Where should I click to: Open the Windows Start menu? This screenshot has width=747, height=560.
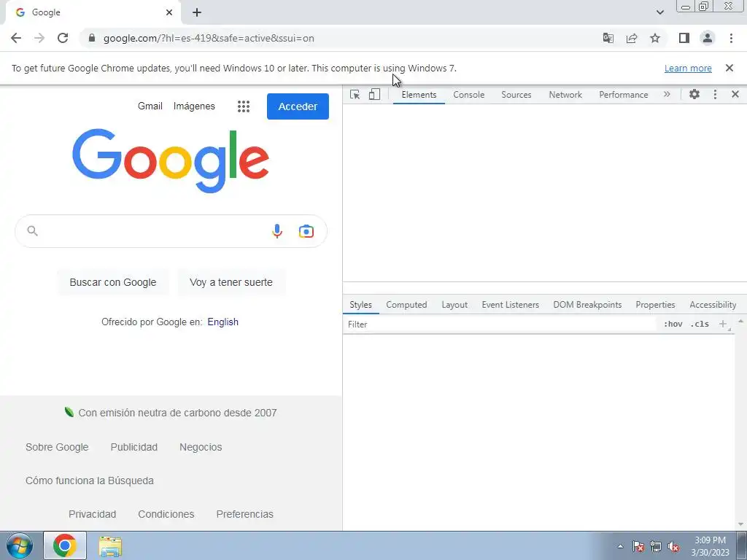click(20, 545)
